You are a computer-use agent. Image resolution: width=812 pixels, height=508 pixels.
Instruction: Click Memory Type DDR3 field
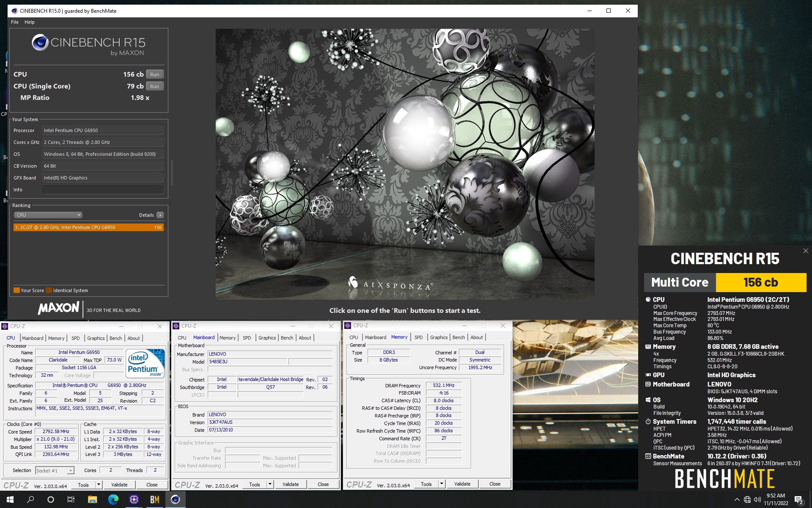click(x=389, y=353)
